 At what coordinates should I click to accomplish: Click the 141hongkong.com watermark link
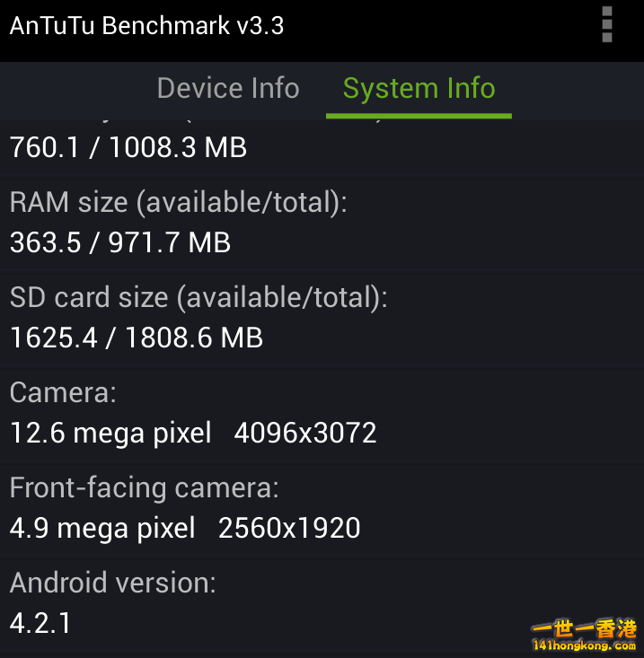click(x=584, y=645)
